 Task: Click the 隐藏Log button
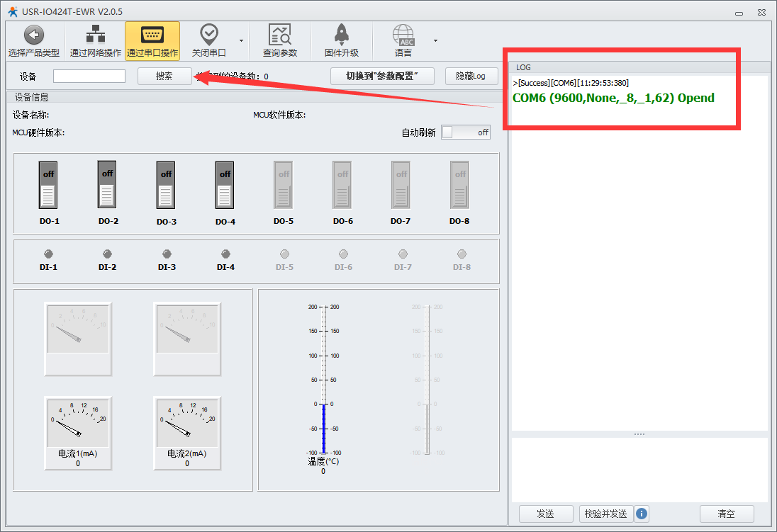point(471,77)
